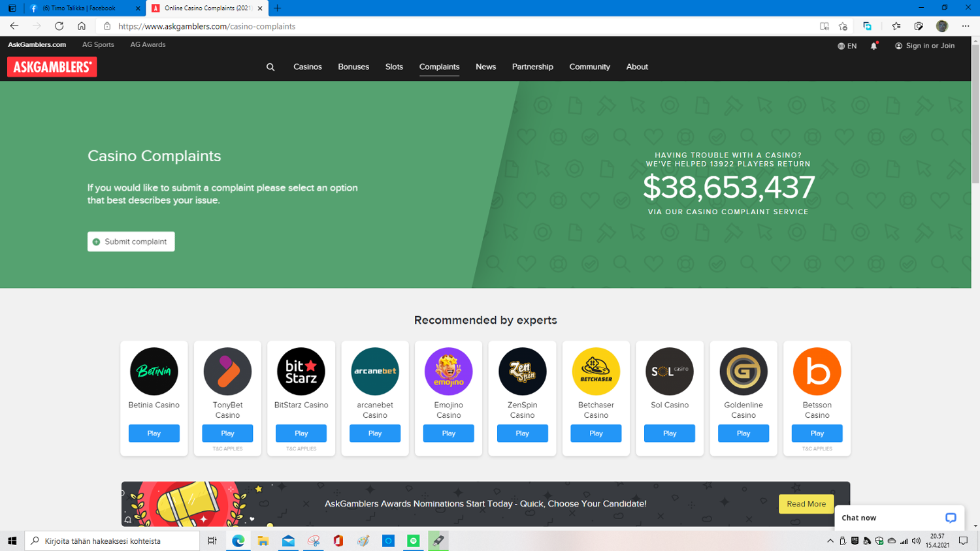
Task: Select the Emojino Casino logo
Action: (x=448, y=371)
